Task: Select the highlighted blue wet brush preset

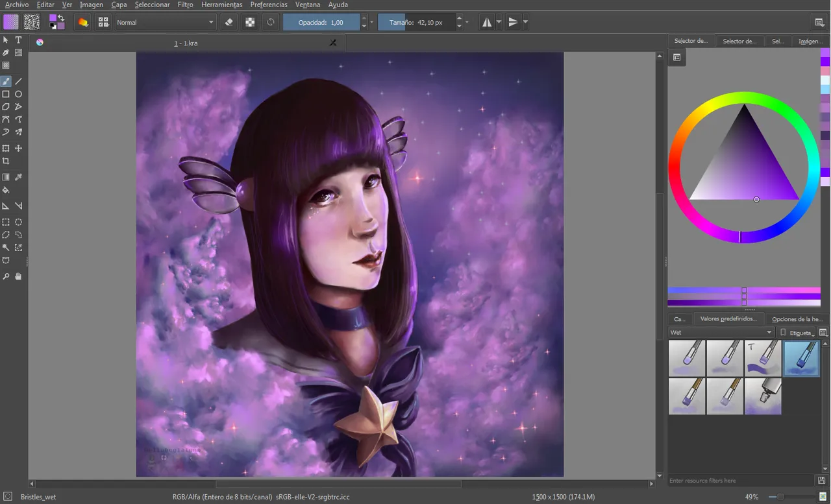Action: [x=801, y=359]
